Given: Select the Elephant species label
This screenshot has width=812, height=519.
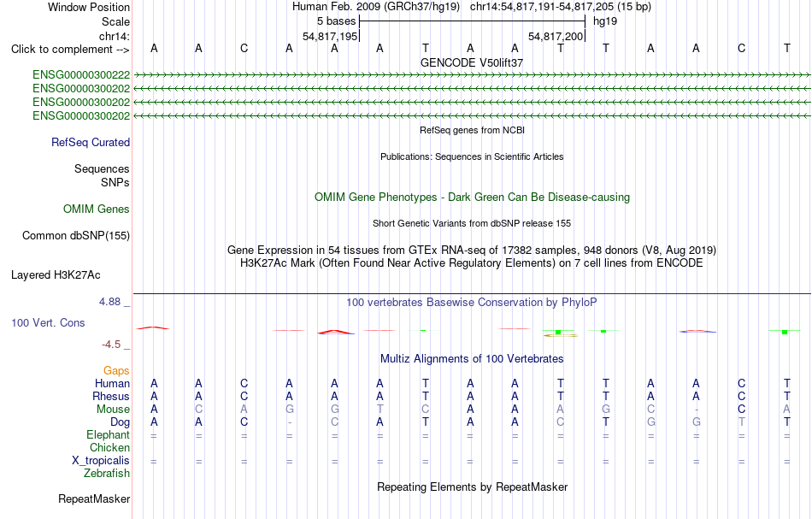Looking at the screenshot, I should [109, 434].
